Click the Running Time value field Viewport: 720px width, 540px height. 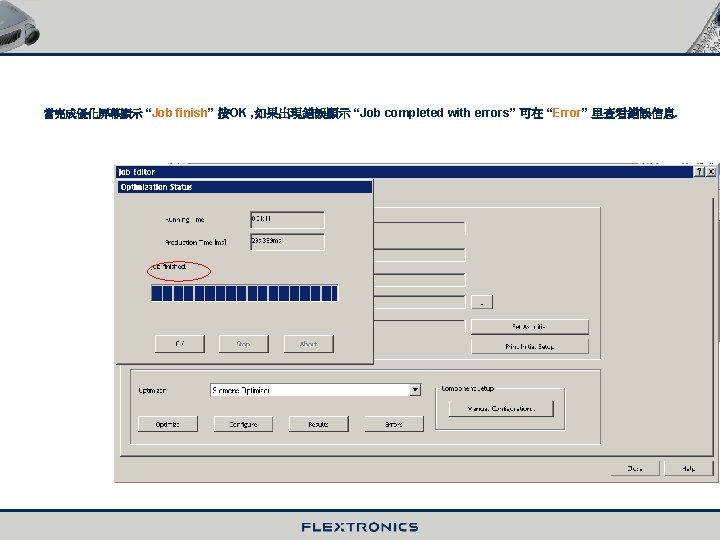(287, 219)
